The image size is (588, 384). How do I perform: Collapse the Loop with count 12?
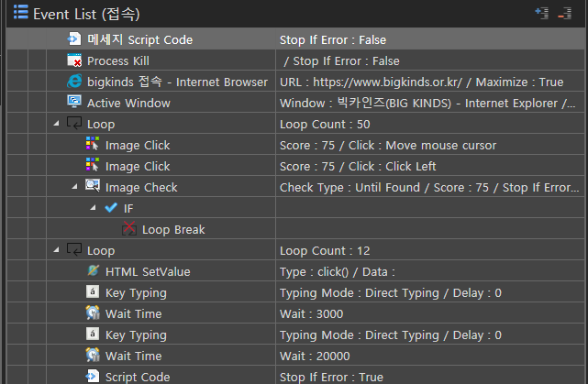[x=56, y=249]
